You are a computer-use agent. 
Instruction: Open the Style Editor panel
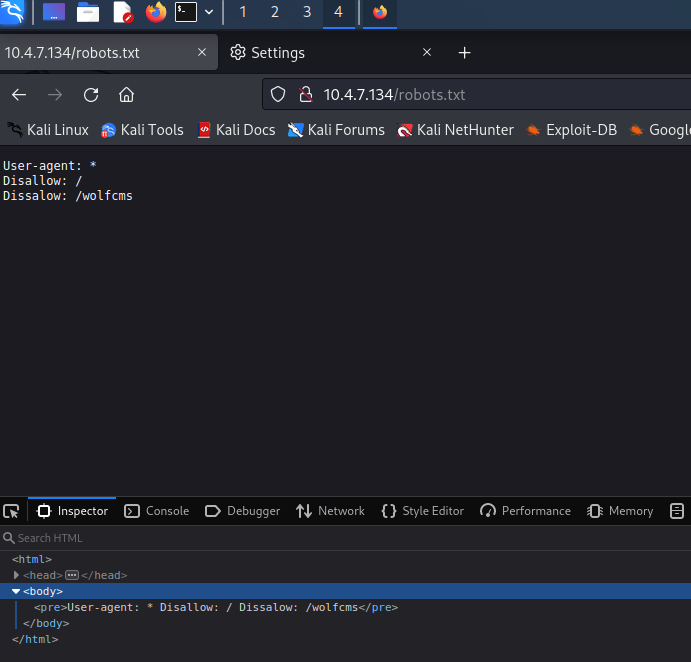(x=422, y=511)
